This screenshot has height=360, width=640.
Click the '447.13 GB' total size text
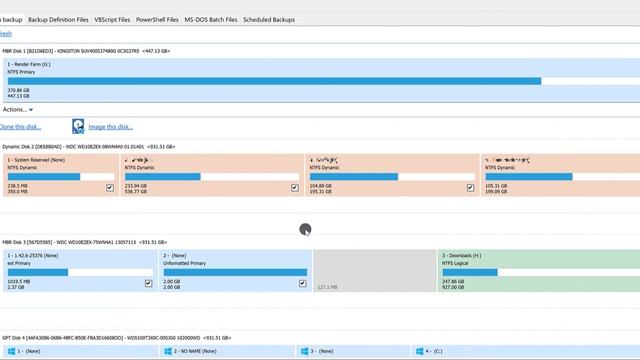[18, 96]
